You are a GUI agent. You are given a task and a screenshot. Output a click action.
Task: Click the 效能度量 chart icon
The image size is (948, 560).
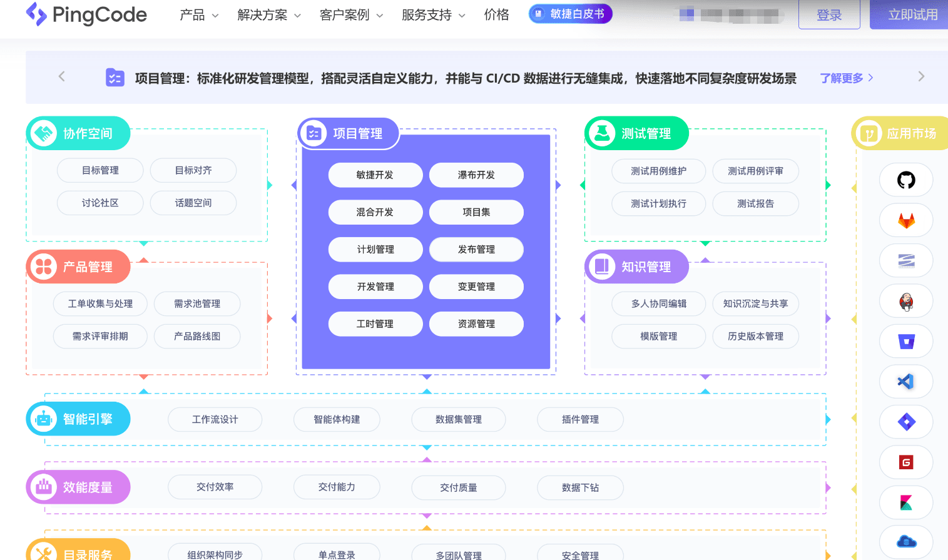(x=44, y=487)
